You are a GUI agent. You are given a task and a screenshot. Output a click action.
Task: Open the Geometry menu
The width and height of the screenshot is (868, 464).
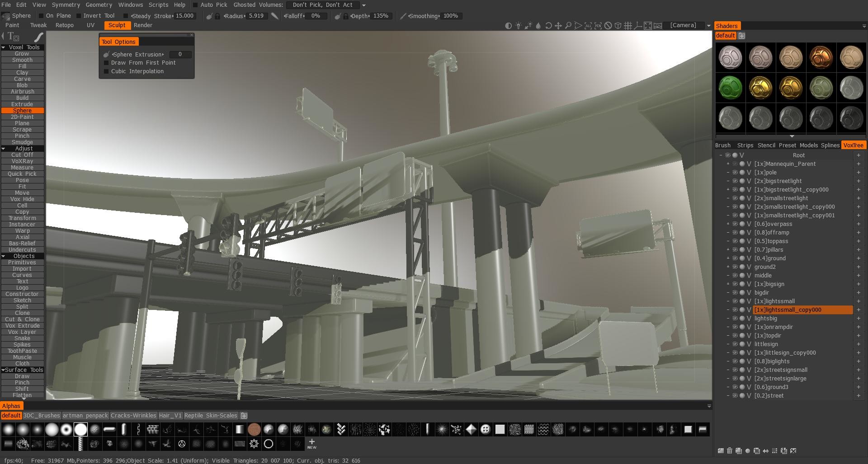(99, 5)
